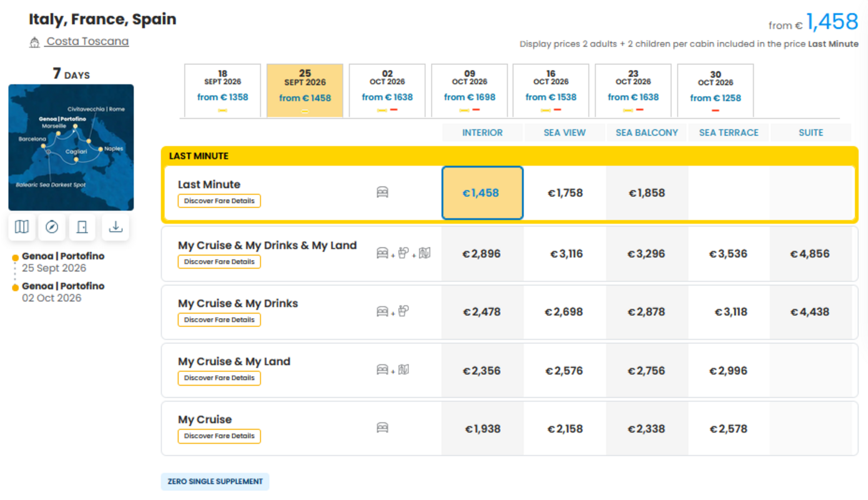
Task: Discover Fare Details for My Cruise & My Drinks & My Land
Action: point(219,262)
